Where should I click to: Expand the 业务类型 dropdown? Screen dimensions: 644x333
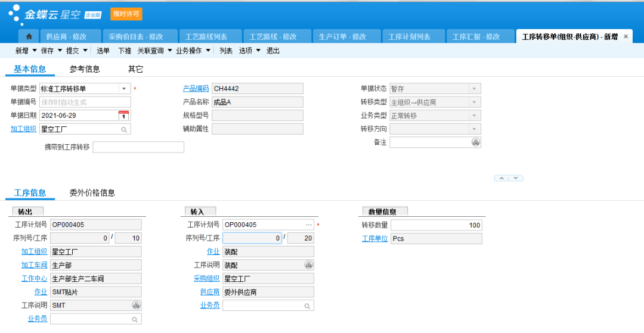(x=475, y=116)
